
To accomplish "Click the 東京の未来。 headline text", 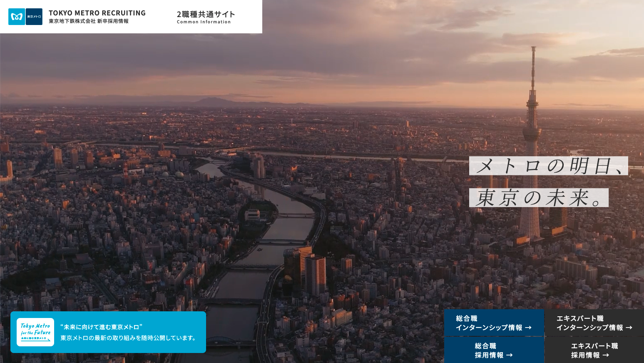I will point(539,198).
